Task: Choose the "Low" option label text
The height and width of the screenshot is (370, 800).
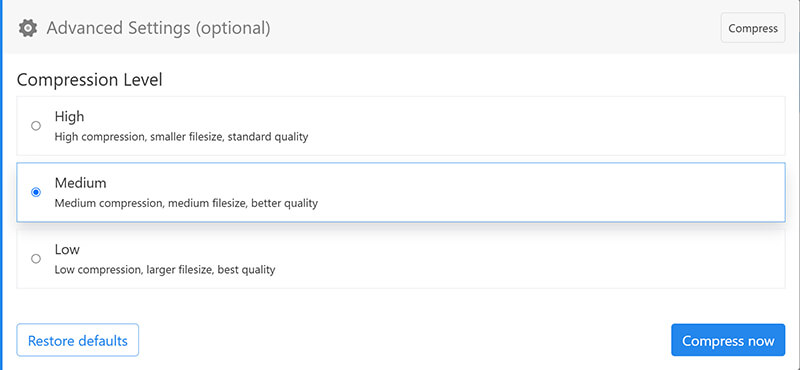Action: (x=67, y=250)
